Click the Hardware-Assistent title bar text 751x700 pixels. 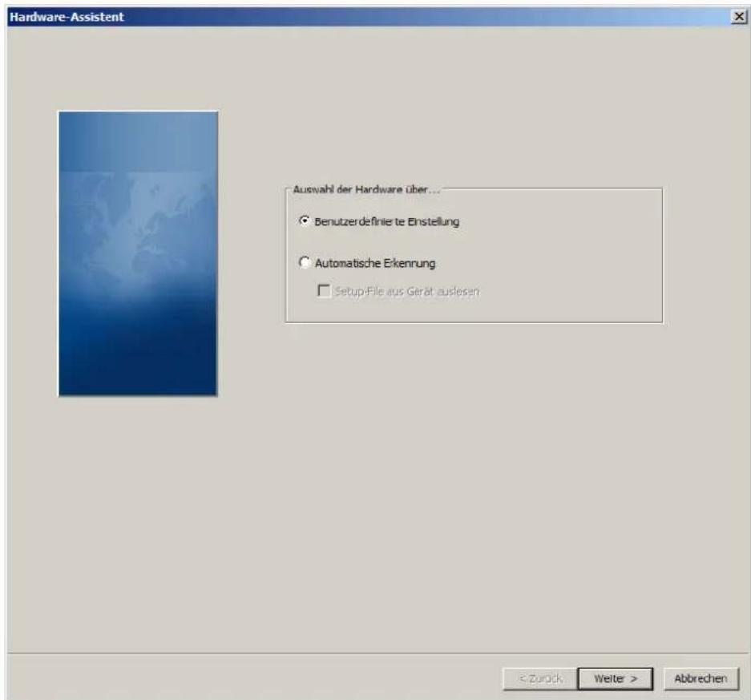pyautogui.click(x=67, y=17)
